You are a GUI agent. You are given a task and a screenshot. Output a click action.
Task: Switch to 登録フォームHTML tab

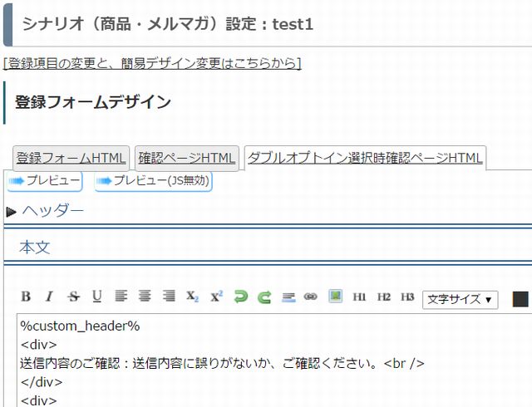(x=71, y=158)
